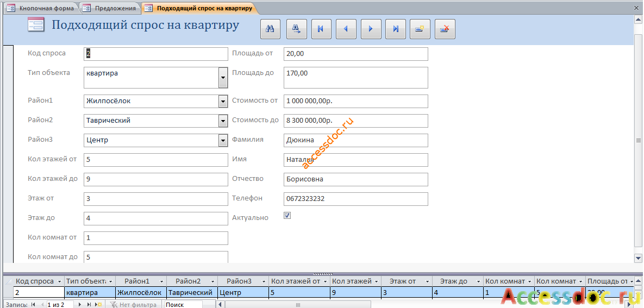
Task: Click the 'Жилпосёлок' cell in datasheet
Action: 141,292
